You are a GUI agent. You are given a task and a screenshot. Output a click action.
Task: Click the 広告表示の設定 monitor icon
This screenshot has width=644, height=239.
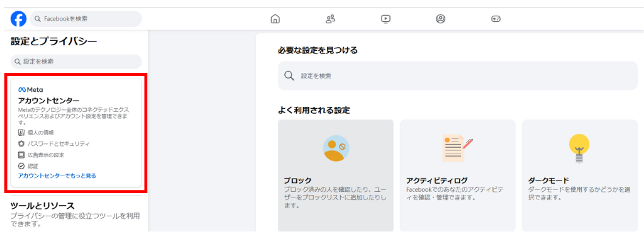coord(21,155)
